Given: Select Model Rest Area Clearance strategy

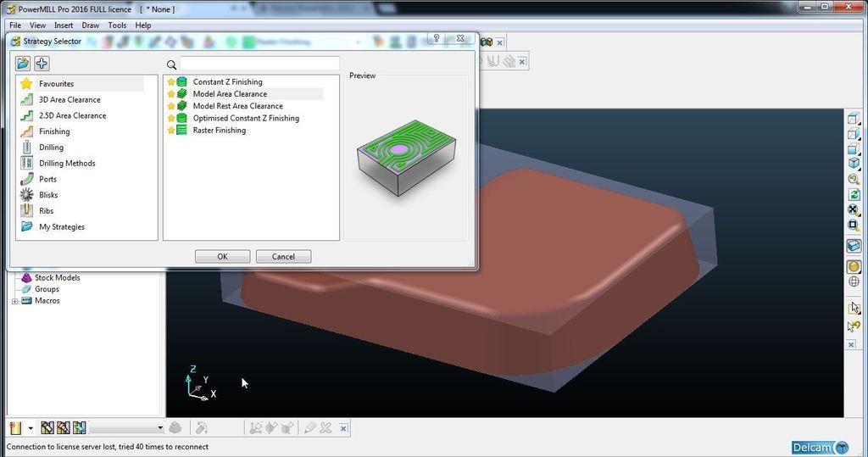Looking at the screenshot, I should click(237, 106).
